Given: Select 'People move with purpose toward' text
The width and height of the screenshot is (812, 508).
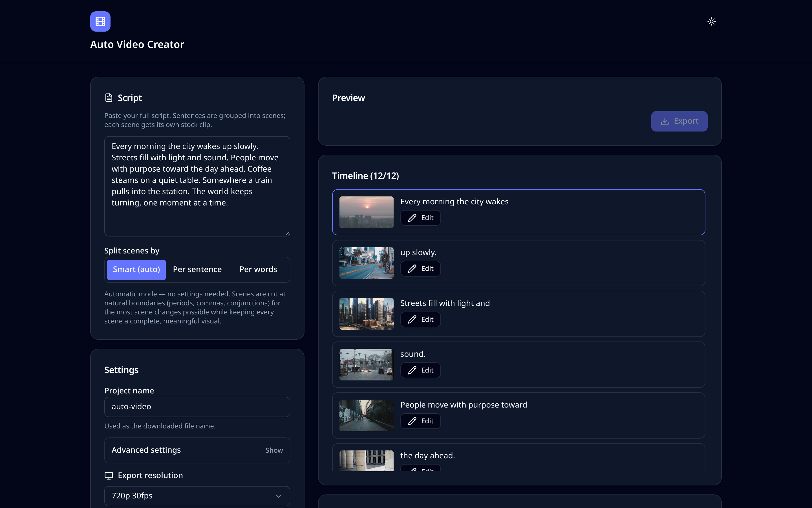Looking at the screenshot, I should pos(464,404).
